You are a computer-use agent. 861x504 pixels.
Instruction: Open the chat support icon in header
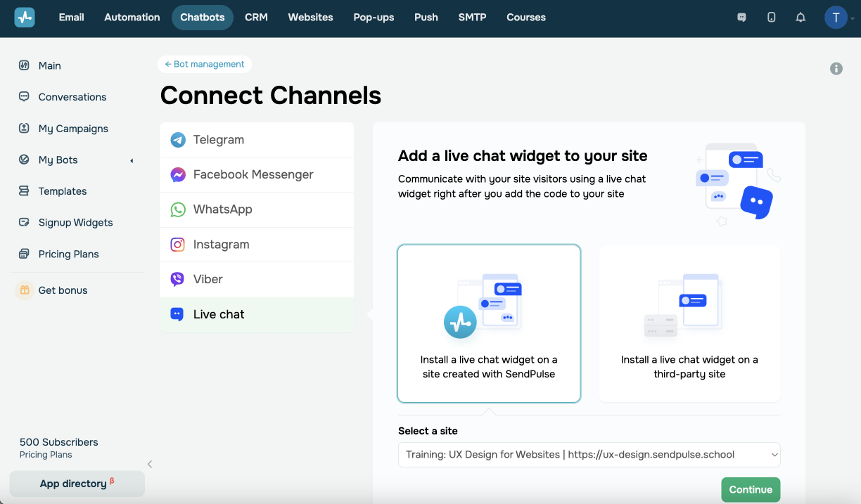coord(741,18)
